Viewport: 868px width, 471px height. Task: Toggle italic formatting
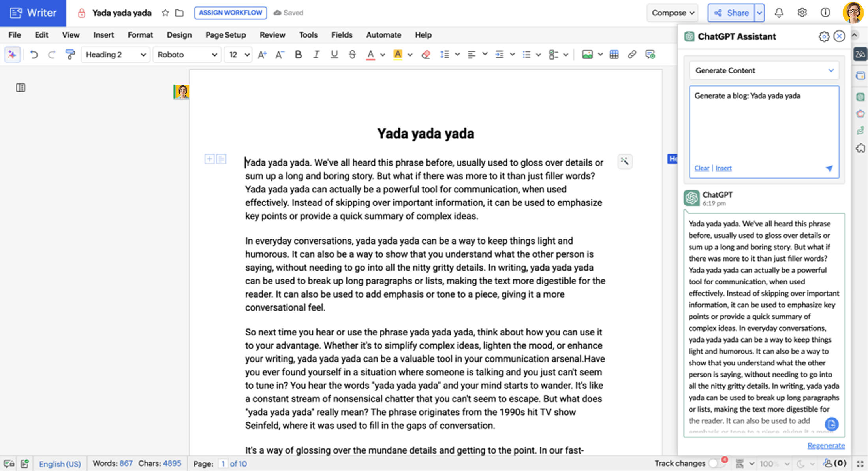tap(316, 55)
